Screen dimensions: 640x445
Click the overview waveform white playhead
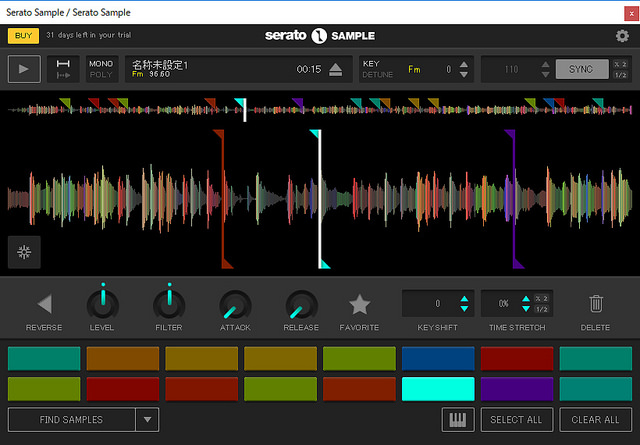[x=245, y=110]
